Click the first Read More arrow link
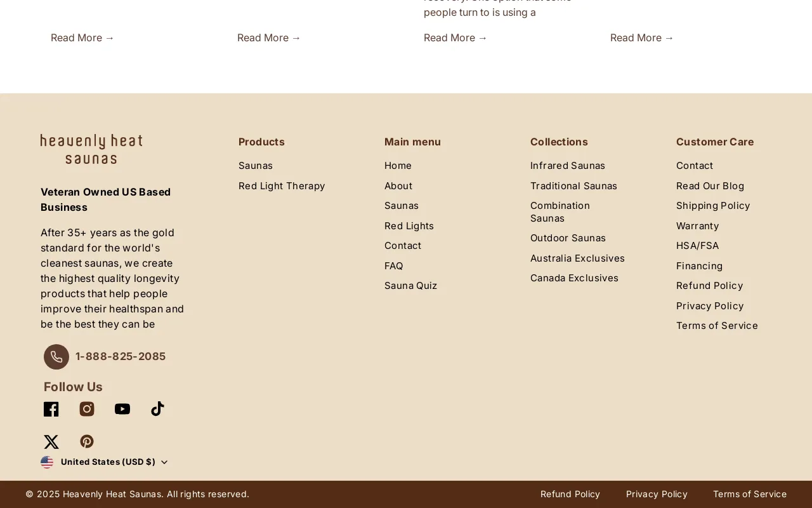 pos(82,37)
